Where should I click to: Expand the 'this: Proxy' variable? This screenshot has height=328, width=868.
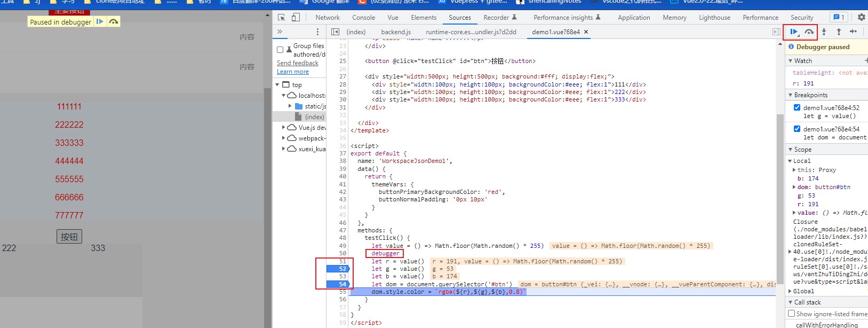(794, 170)
